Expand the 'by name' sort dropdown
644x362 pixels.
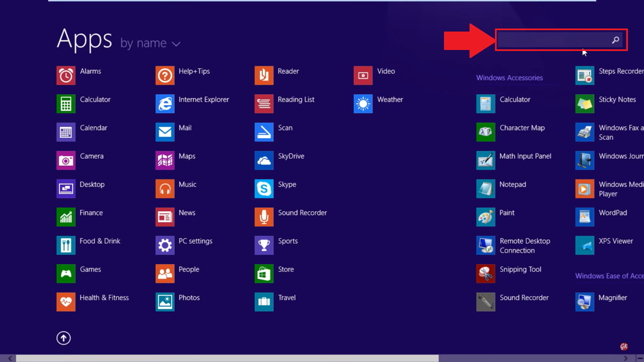click(150, 43)
